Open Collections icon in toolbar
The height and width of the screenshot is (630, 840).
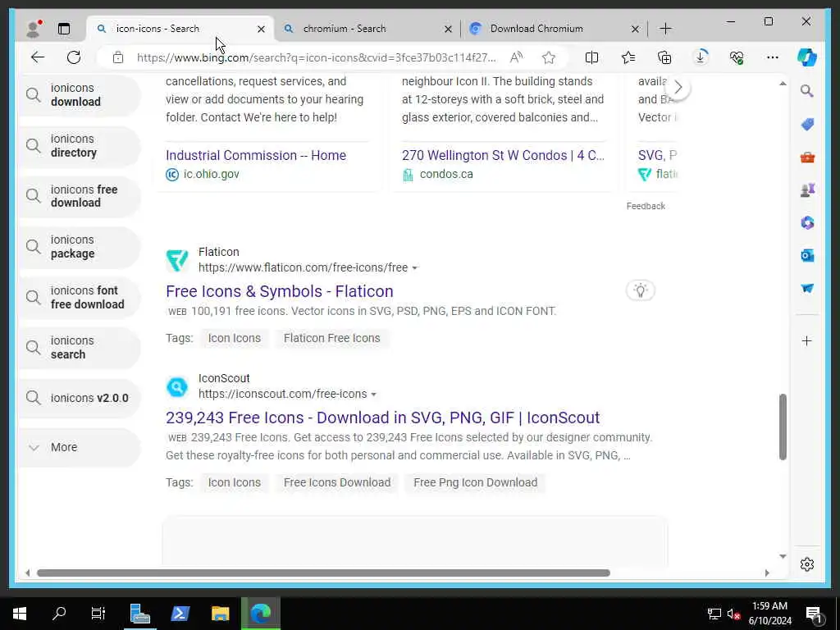click(664, 57)
